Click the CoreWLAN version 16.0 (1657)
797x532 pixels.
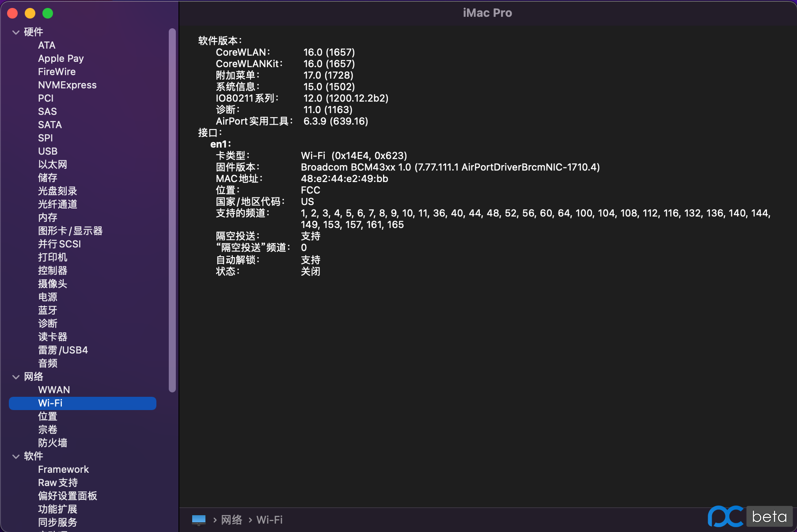[329, 52]
